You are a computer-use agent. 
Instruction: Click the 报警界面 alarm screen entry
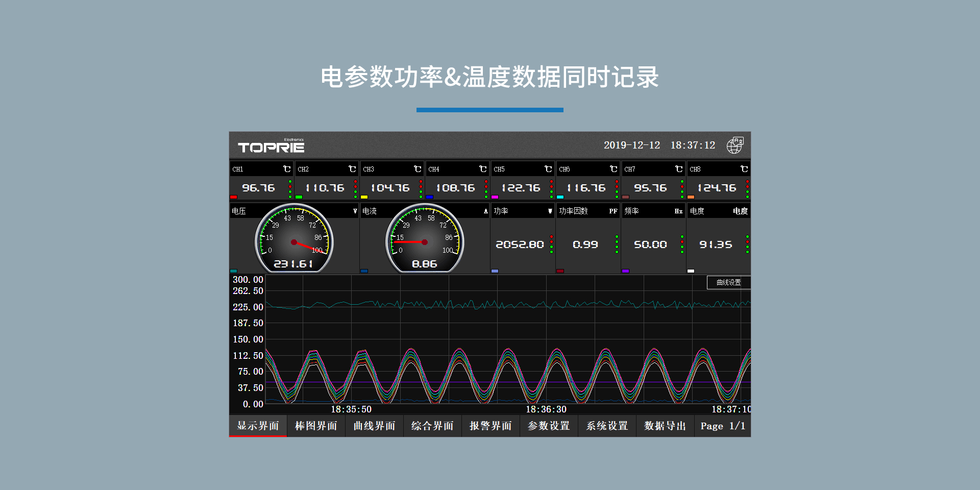pos(491,426)
